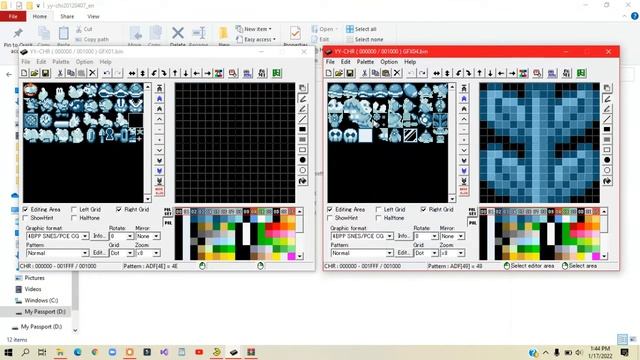Click Paste icon in GFX04 window
The height and width of the screenshot is (360, 640).
click(386, 73)
